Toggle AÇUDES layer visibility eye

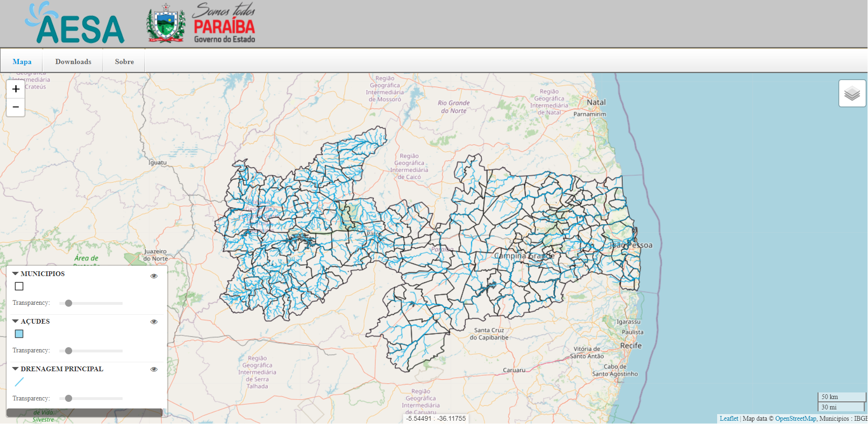154,322
